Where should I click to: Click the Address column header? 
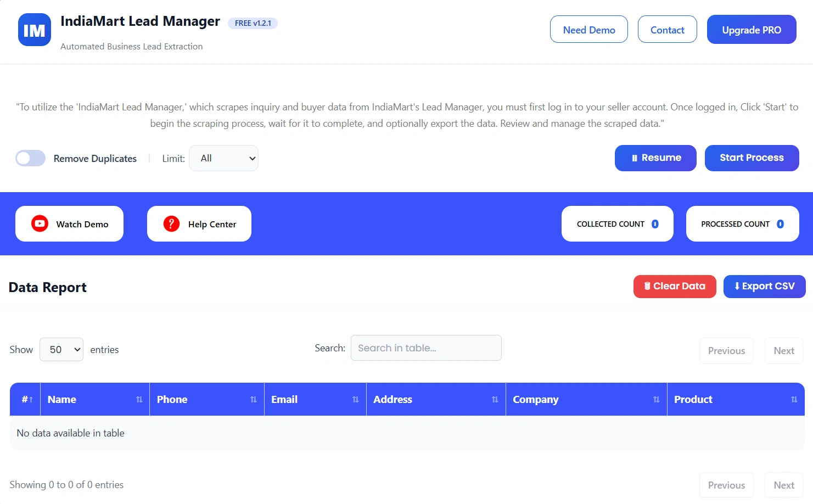click(x=436, y=399)
